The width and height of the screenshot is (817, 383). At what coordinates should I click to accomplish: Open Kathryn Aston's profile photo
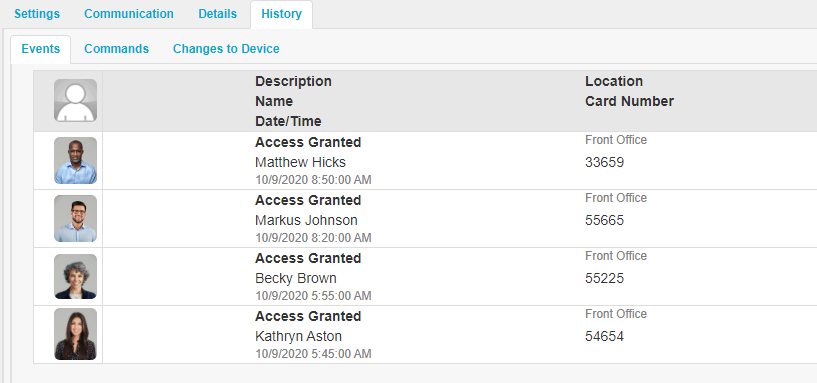point(75,334)
